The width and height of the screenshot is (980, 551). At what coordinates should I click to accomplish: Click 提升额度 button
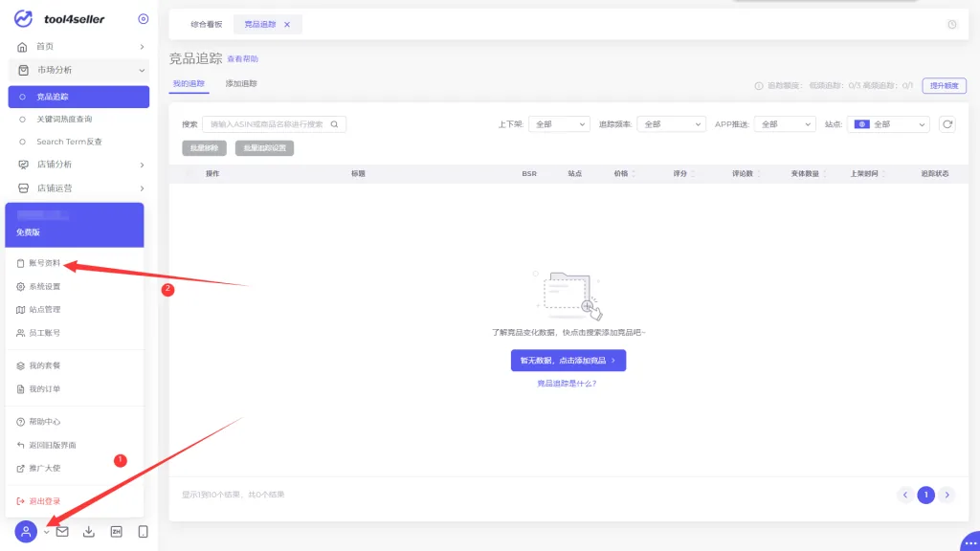[944, 85]
